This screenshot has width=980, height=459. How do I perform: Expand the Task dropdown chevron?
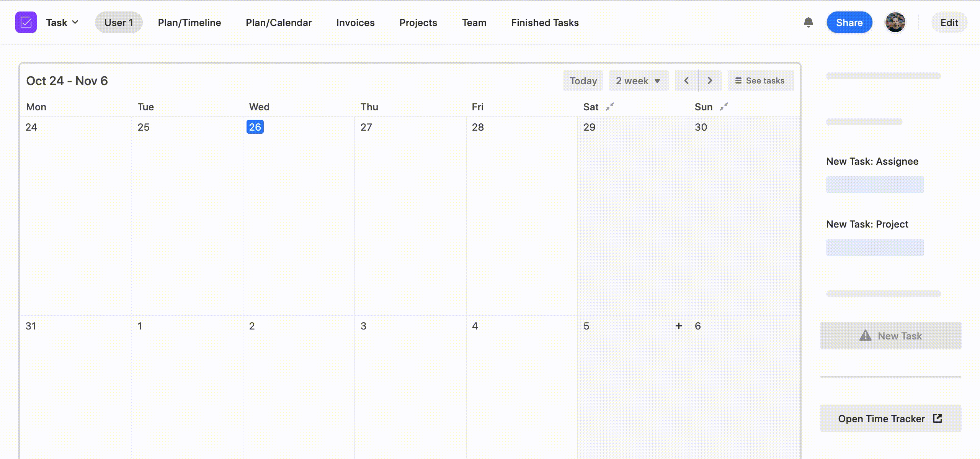(75, 22)
